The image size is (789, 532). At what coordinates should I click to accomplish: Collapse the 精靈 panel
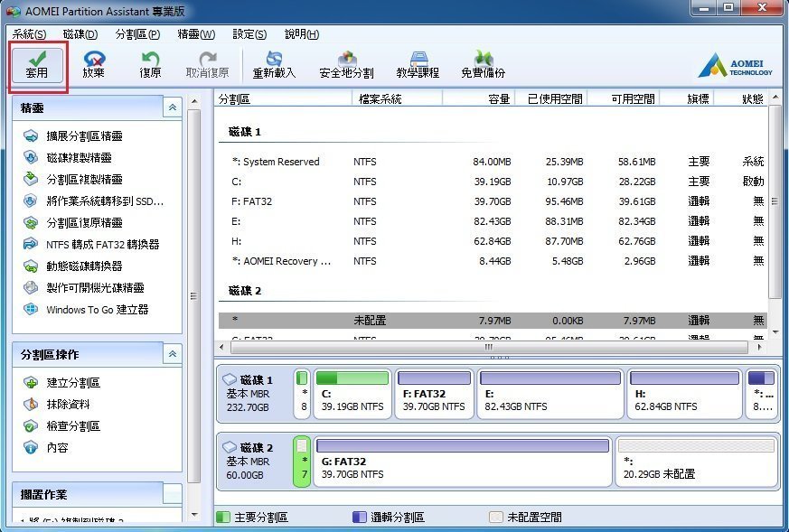tap(172, 107)
